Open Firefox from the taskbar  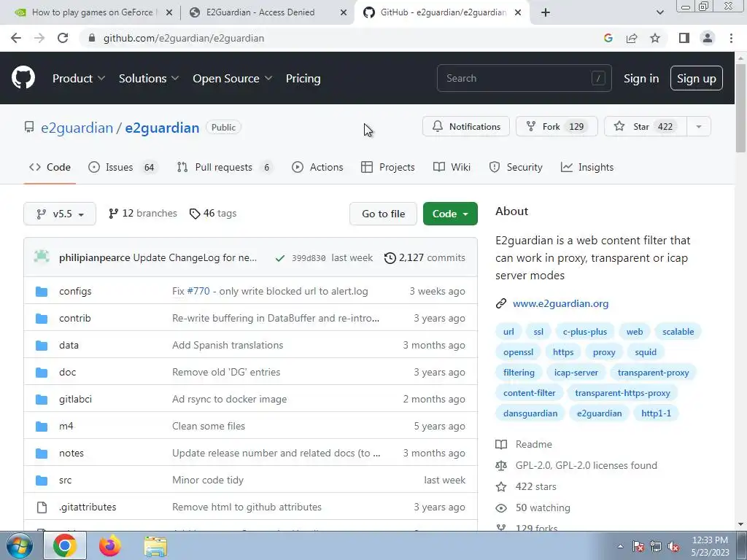[x=110, y=545]
